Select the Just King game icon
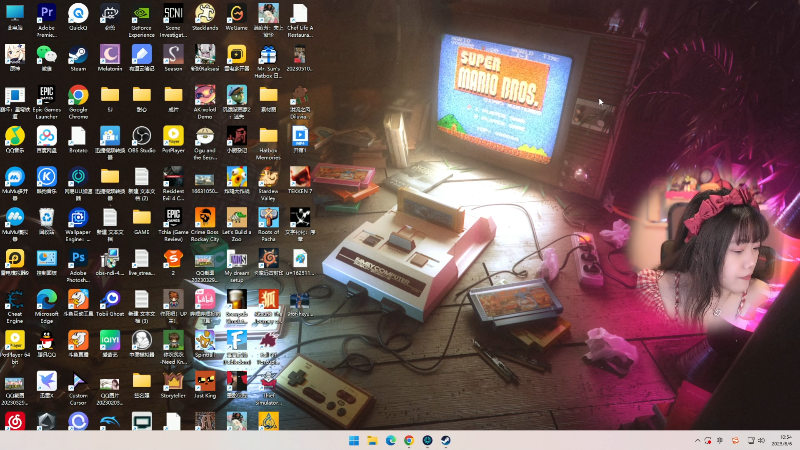 205,385
